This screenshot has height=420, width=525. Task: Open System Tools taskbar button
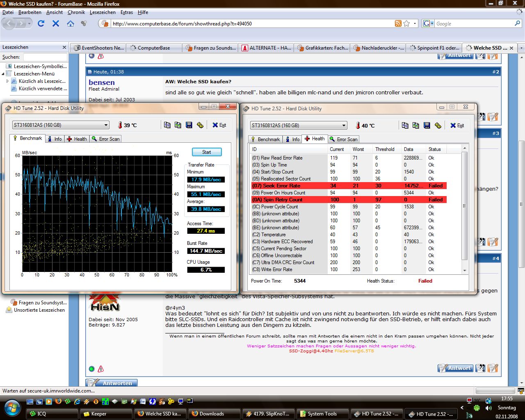click(x=322, y=413)
